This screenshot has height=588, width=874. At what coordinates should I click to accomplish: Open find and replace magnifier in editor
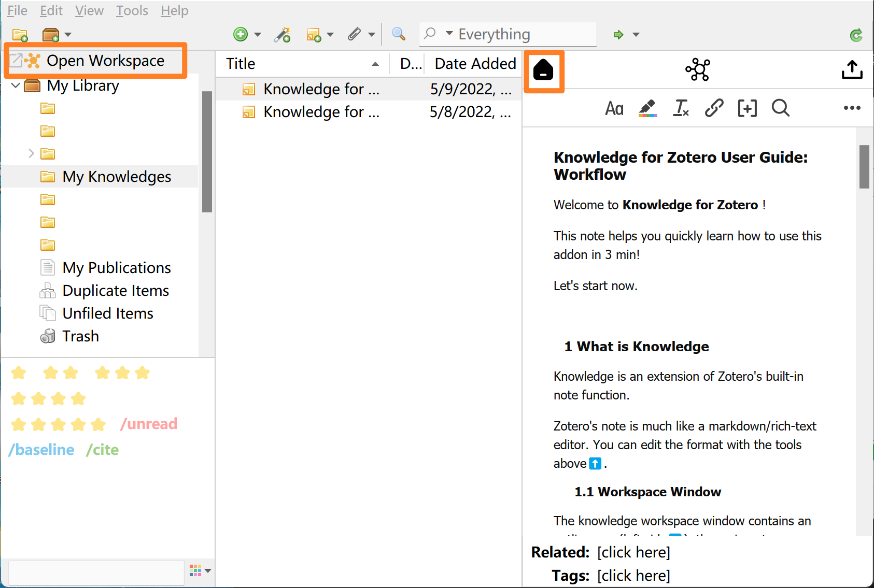tap(780, 108)
